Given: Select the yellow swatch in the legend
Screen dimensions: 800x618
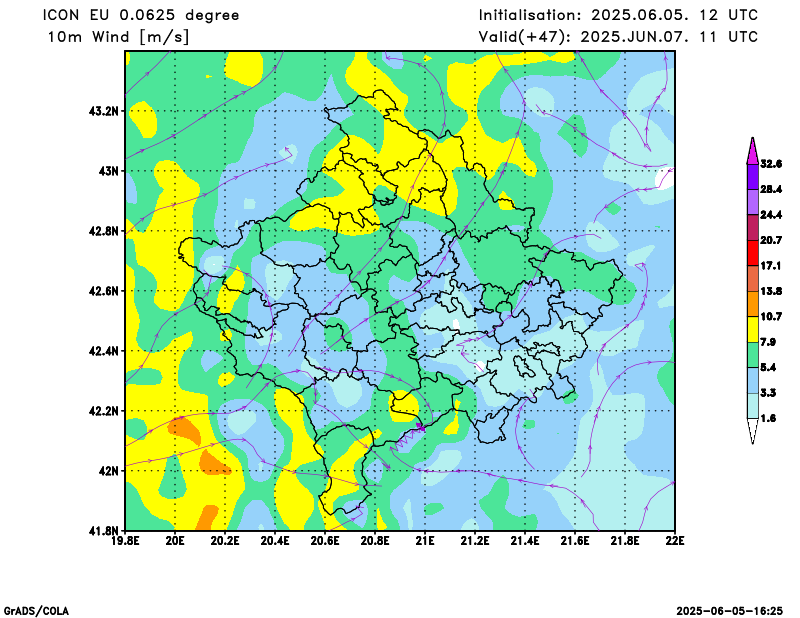Looking at the screenshot, I should pos(753,329).
